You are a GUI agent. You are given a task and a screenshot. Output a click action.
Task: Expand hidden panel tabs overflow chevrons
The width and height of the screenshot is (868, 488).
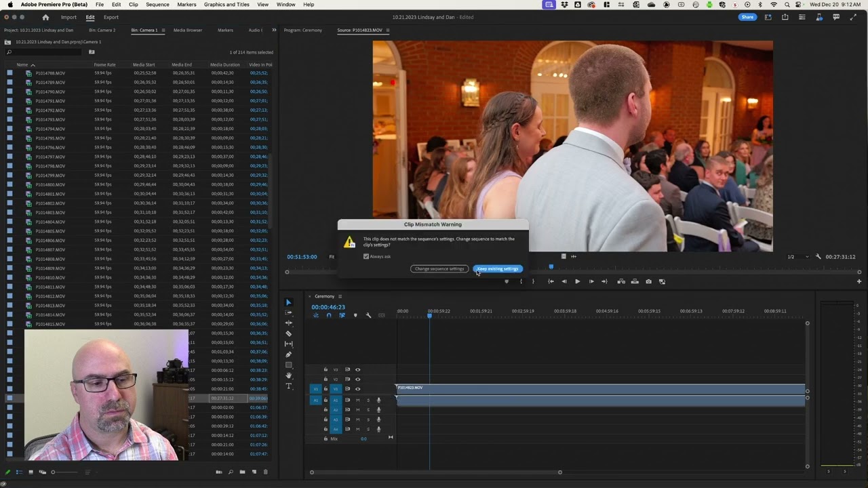pos(274,30)
